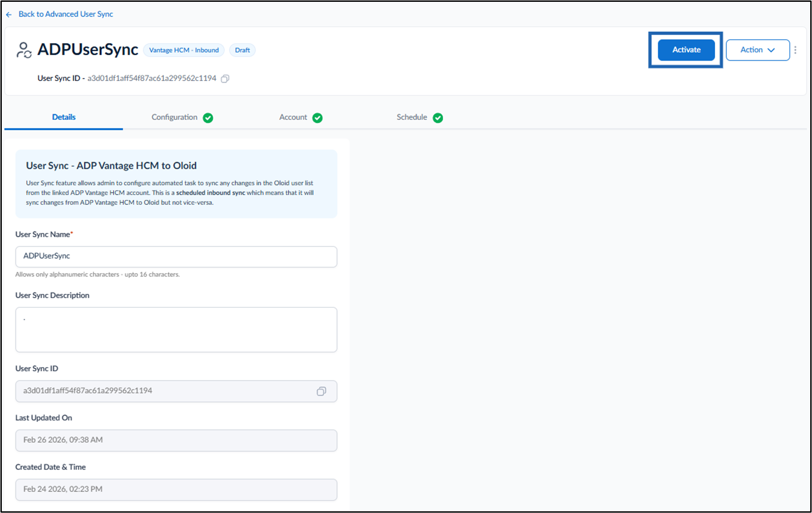The height and width of the screenshot is (513, 812).
Task: Click the 'Created Date & Time' label
Action: coord(51,467)
